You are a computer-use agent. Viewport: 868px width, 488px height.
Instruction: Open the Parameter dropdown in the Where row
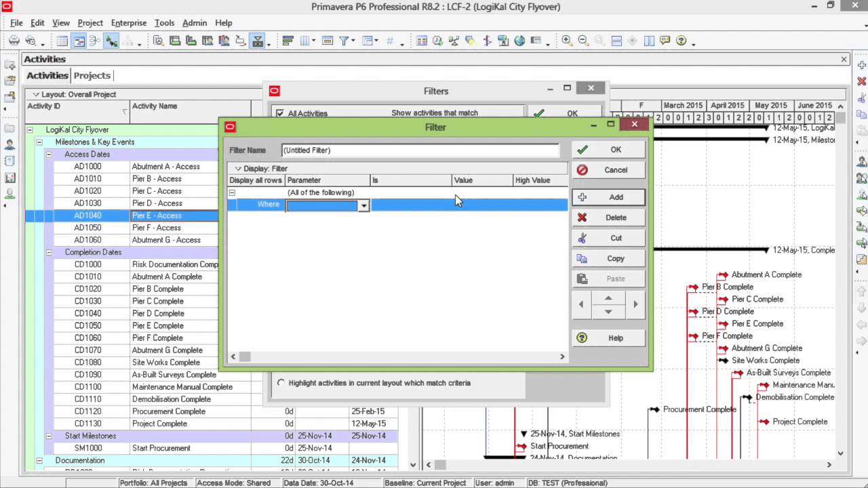point(363,205)
